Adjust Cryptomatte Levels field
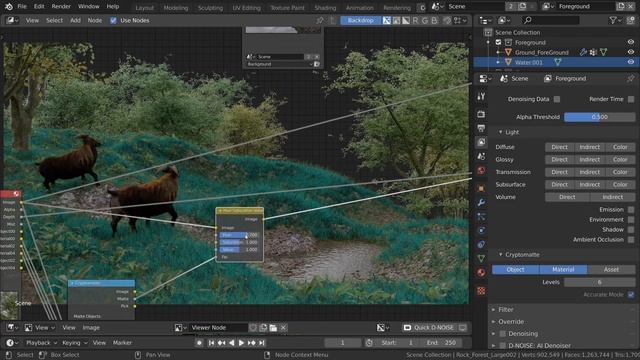This screenshot has height=360, width=640. point(599,282)
